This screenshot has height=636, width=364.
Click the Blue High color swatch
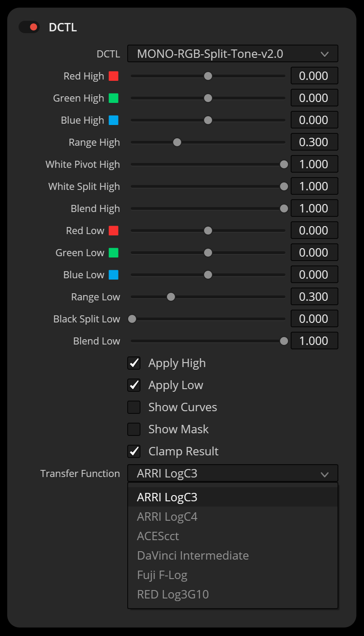[114, 120]
